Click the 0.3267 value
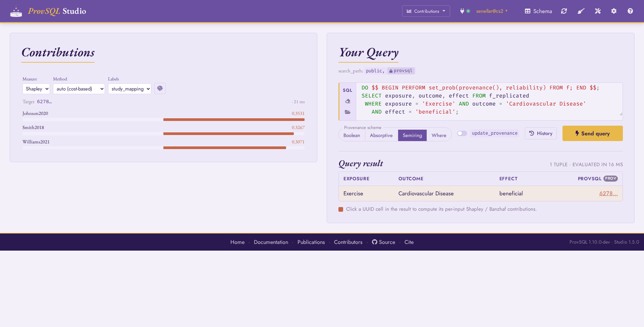Screen dimensions: 644x327 298,128
